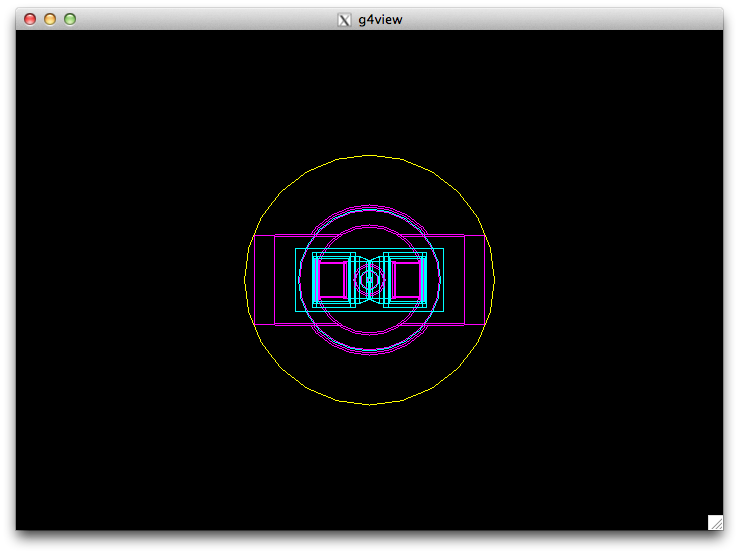739x554 pixels.
Task: Click the narrow right magenta end rectangle
Action: (475, 280)
